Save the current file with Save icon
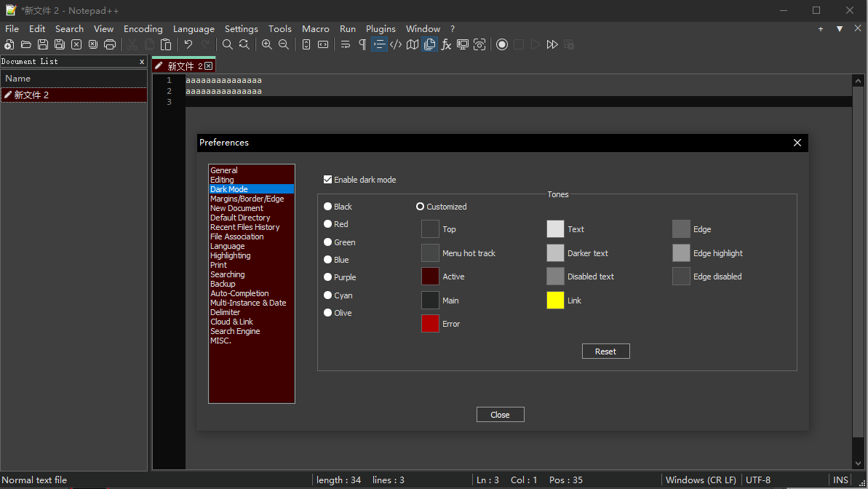 [43, 45]
